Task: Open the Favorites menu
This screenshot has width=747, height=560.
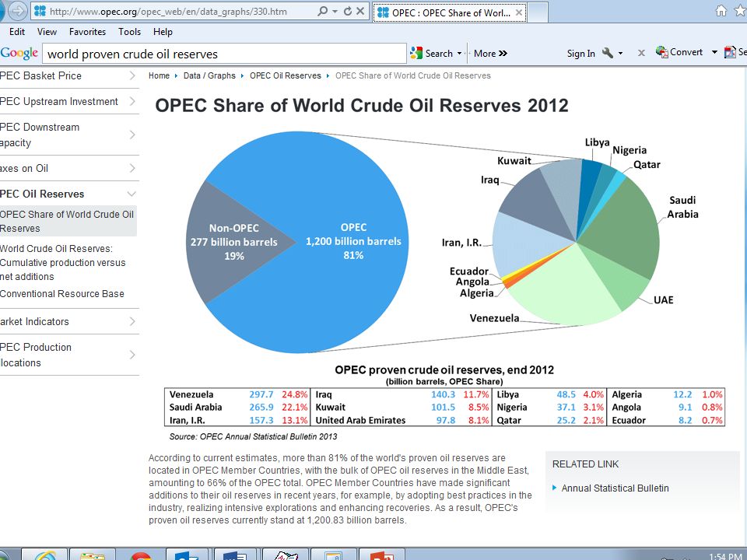Action: 87,32
